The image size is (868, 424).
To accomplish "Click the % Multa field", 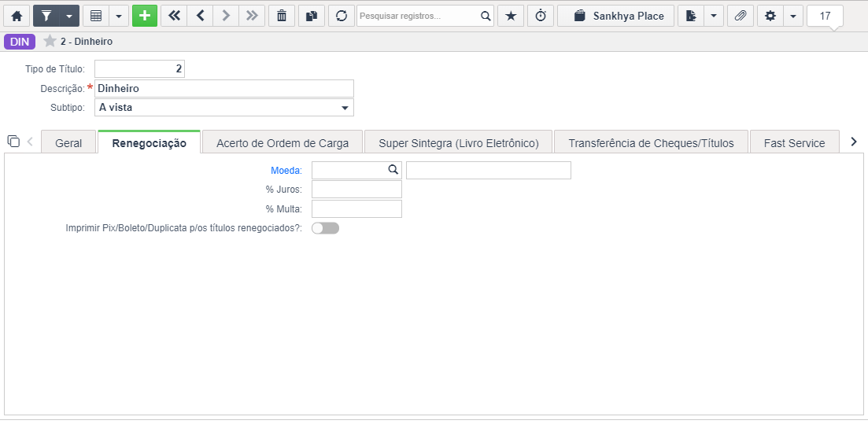I will click(357, 208).
